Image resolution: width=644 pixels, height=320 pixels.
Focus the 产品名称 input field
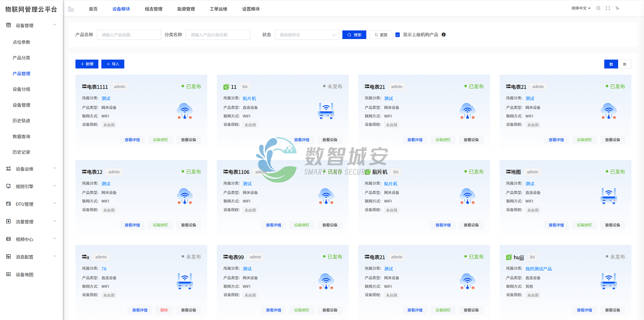pyautogui.click(x=129, y=35)
